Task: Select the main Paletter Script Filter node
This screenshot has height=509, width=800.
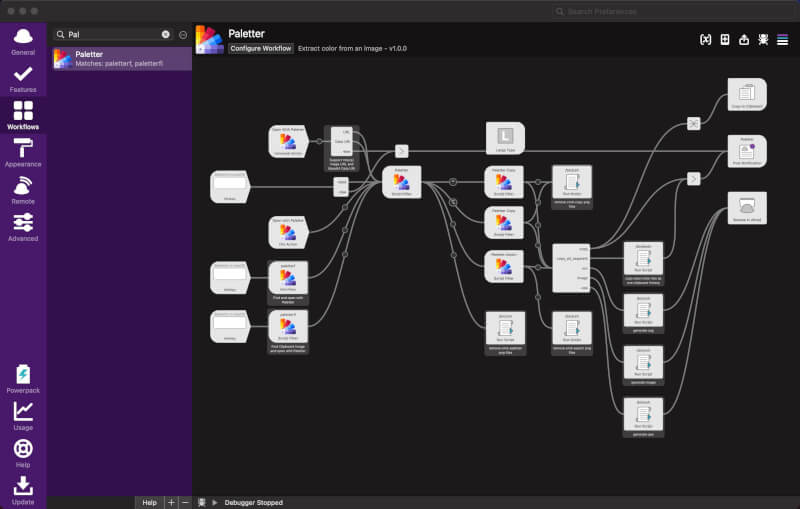Action: pos(402,182)
